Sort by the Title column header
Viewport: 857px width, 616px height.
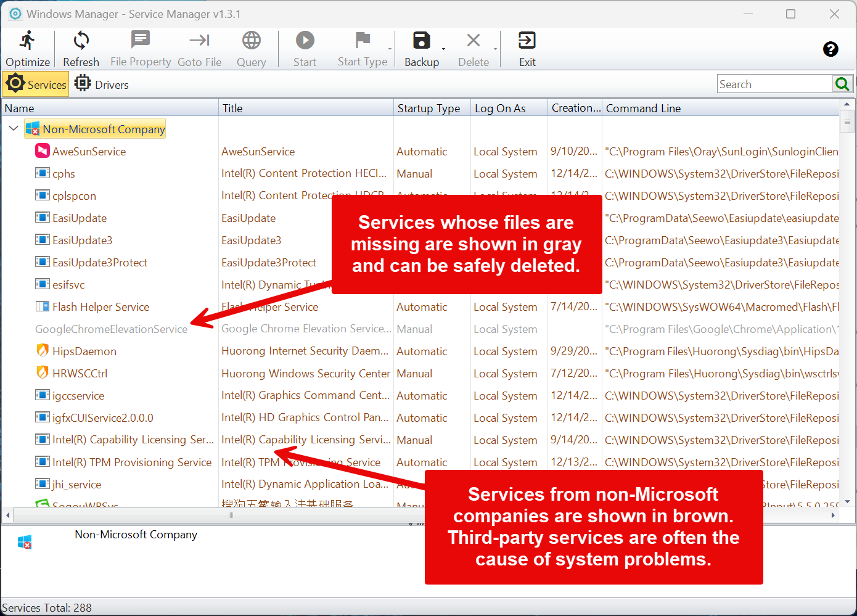click(306, 108)
